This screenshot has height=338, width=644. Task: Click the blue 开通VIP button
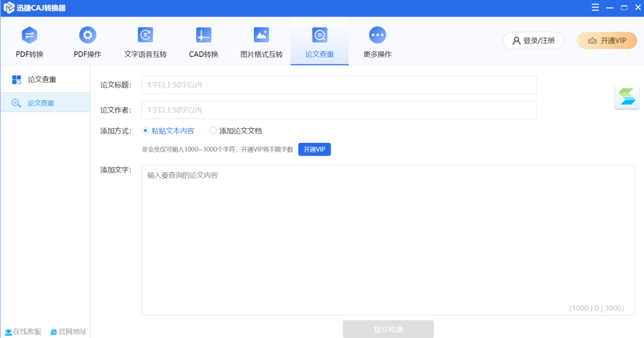click(x=314, y=149)
